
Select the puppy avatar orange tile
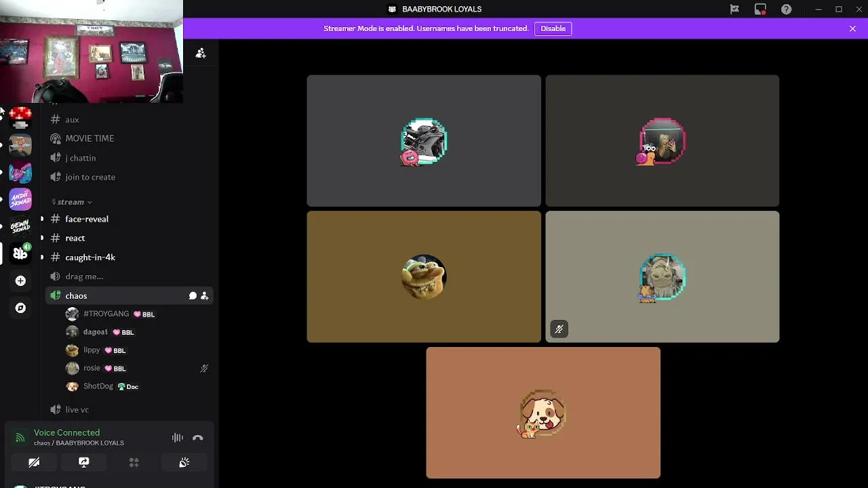point(543,413)
